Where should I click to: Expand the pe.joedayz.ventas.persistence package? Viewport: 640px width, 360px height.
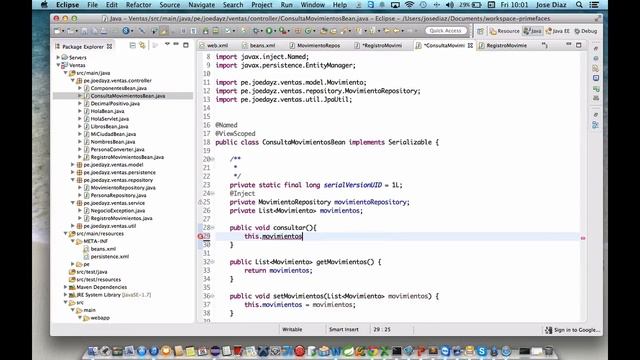coord(73,173)
